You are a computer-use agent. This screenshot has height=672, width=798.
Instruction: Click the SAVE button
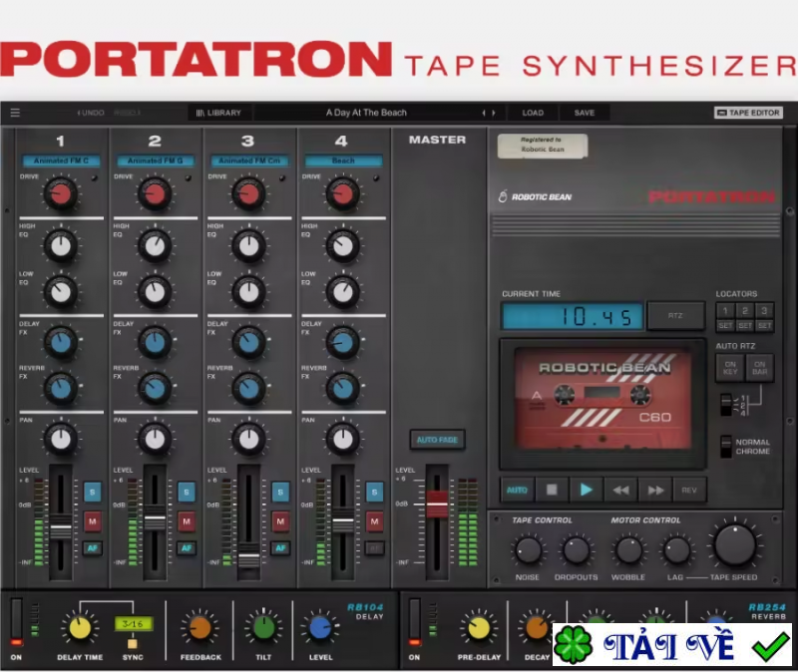(x=585, y=113)
